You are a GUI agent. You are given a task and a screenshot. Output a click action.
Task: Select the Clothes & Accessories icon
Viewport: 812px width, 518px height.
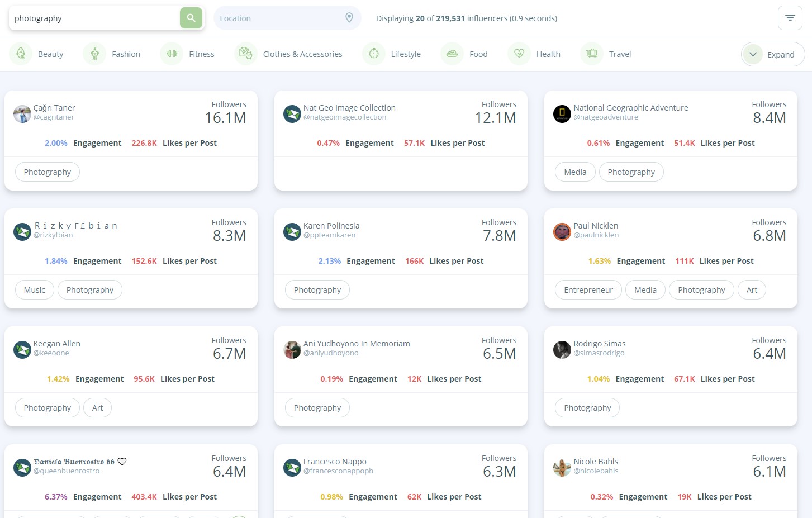click(246, 54)
